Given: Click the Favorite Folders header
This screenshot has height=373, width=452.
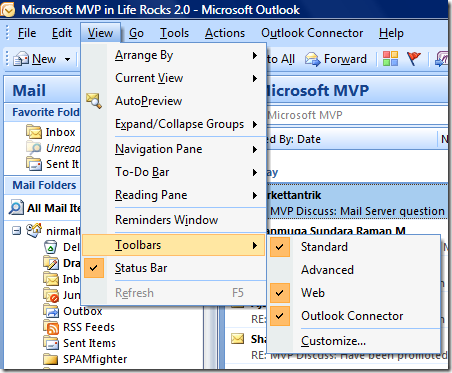Looking at the screenshot, I should (x=43, y=112).
